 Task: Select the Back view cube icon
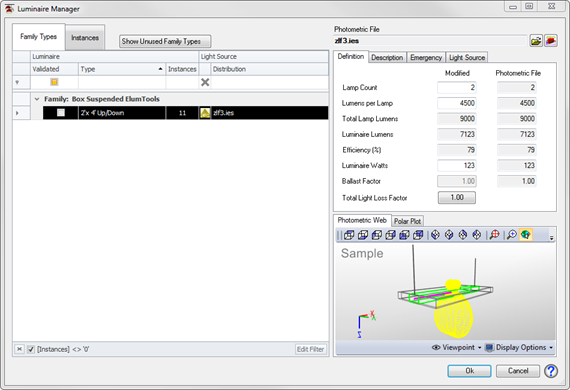tap(418, 235)
